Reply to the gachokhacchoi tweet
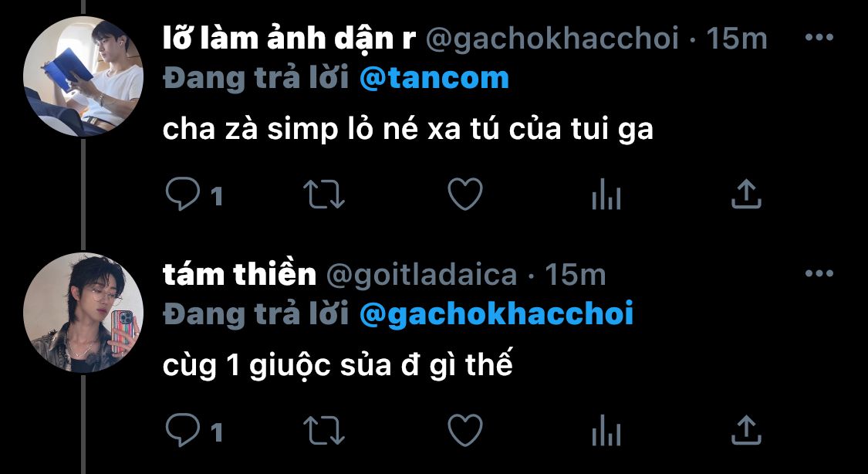Screen dimensions: 868x474 click(x=183, y=195)
